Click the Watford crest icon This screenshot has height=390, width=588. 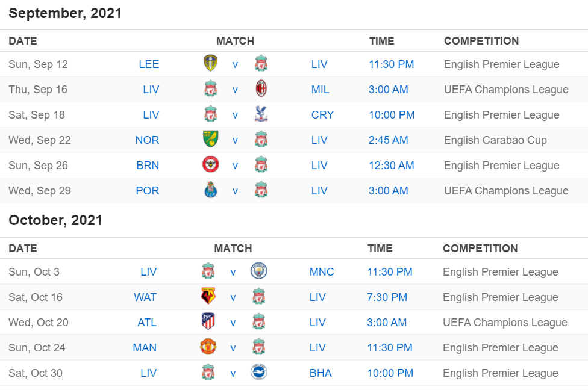[x=208, y=296]
